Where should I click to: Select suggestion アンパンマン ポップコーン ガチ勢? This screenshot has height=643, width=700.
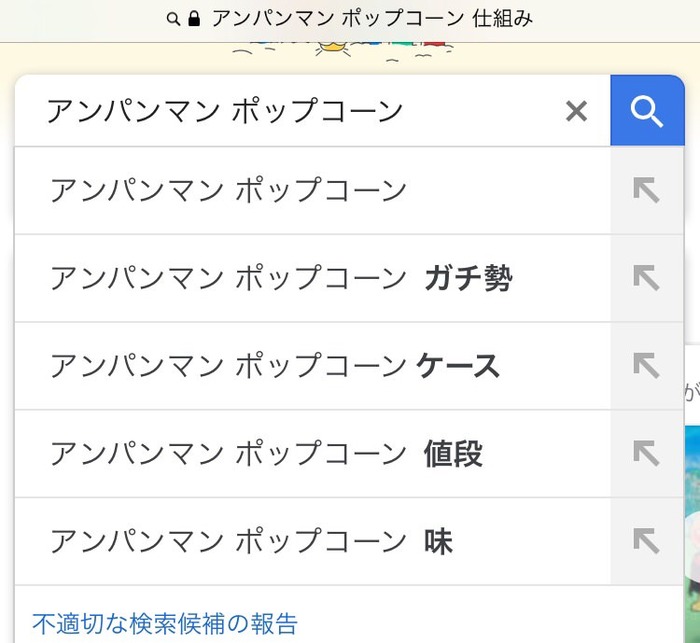312,278
